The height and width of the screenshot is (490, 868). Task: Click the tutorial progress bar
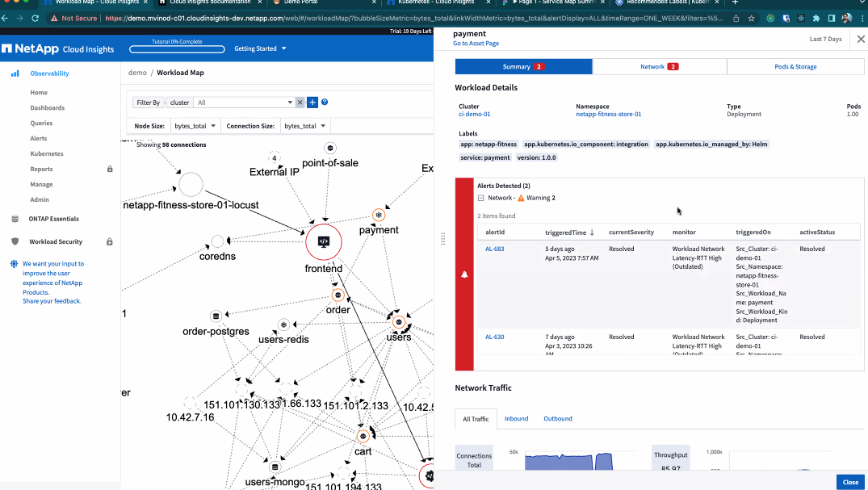coord(177,48)
